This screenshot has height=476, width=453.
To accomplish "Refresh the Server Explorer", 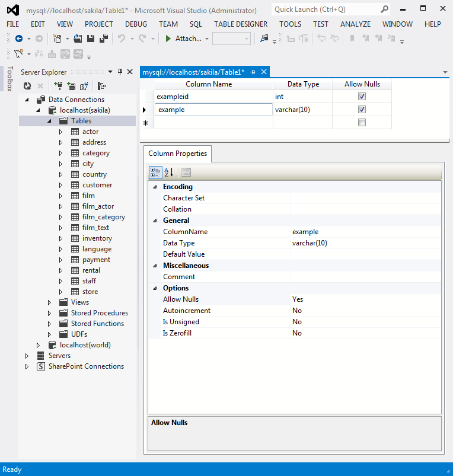I will (27, 86).
